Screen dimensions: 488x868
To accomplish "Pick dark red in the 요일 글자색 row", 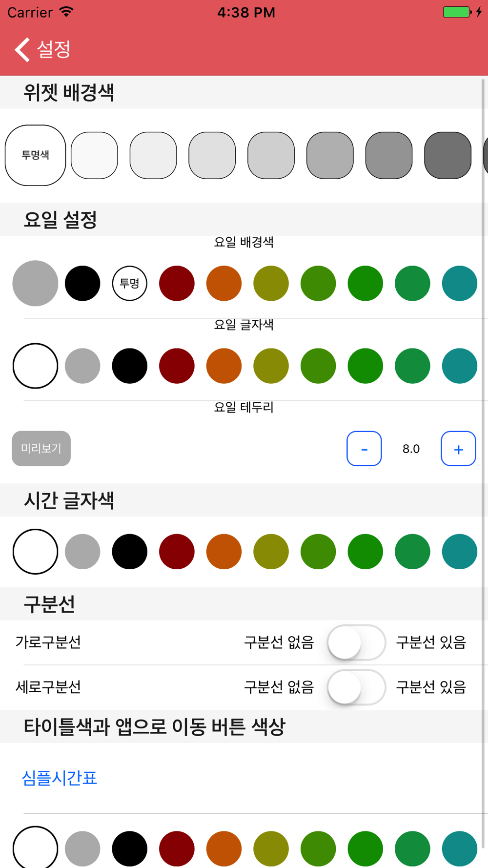I will [177, 366].
